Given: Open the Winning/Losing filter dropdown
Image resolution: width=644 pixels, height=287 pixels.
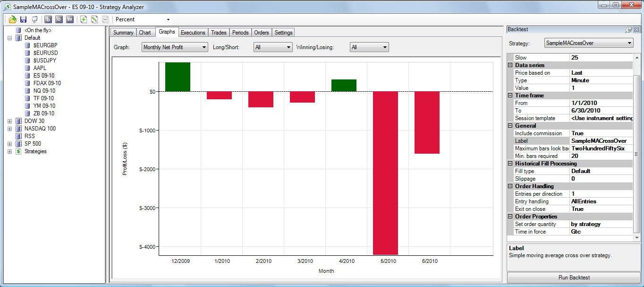Looking at the screenshot, I should 369,47.
